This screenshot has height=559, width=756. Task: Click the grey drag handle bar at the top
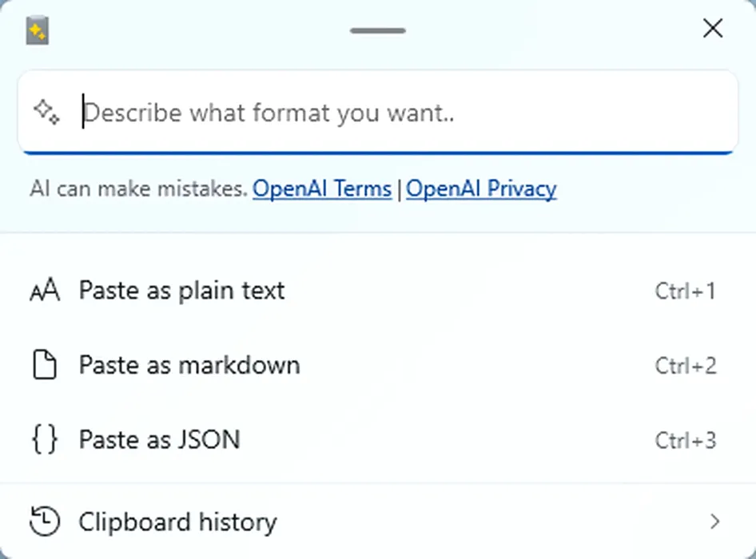click(378, 30)
